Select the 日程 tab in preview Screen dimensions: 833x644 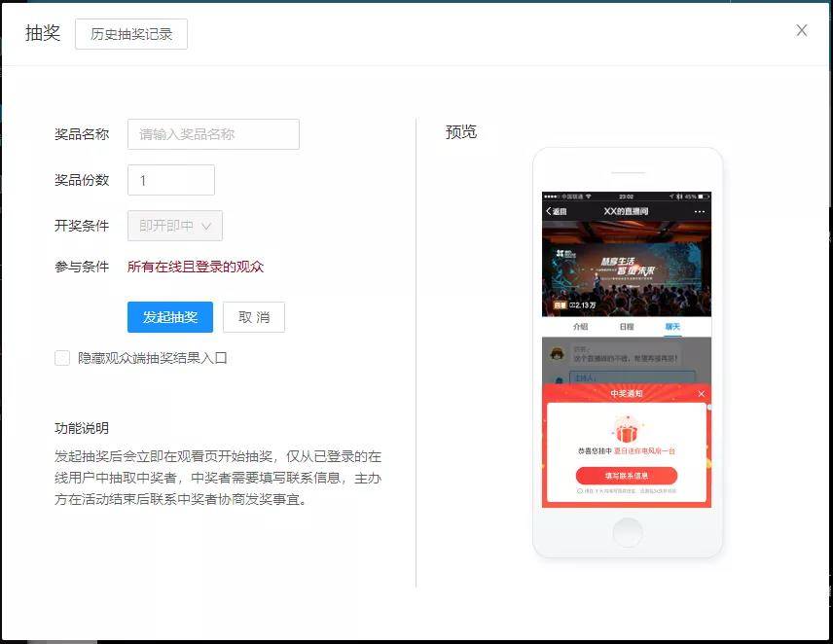627,327
